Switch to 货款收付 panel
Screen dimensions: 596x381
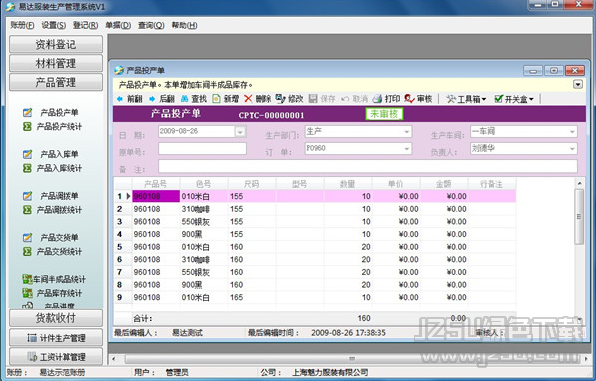click(56, 318)
